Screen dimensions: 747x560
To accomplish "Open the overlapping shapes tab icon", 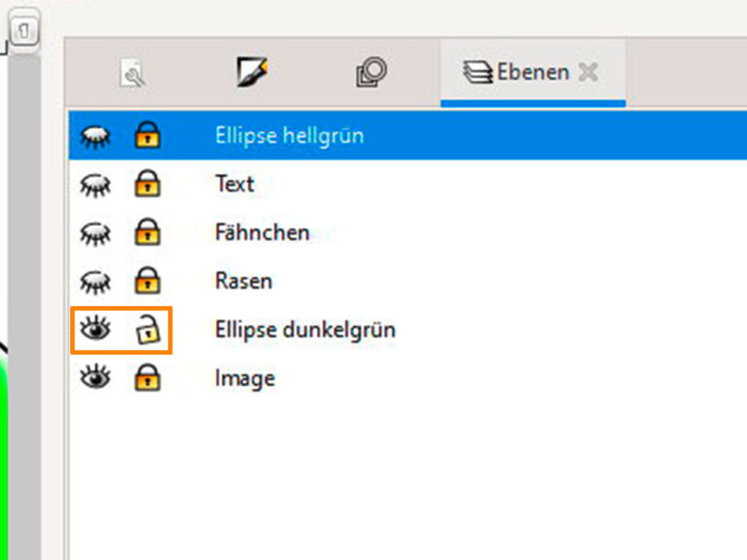I will coord(371,73).
